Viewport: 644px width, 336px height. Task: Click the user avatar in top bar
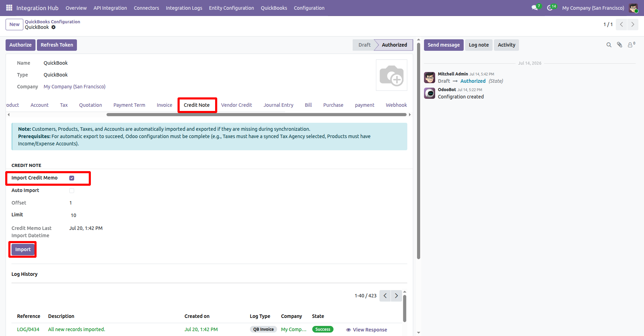[633, 8]
